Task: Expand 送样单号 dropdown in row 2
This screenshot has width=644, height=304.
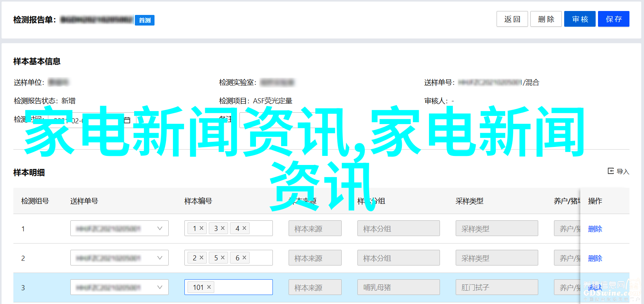Action: coord(160,258)
